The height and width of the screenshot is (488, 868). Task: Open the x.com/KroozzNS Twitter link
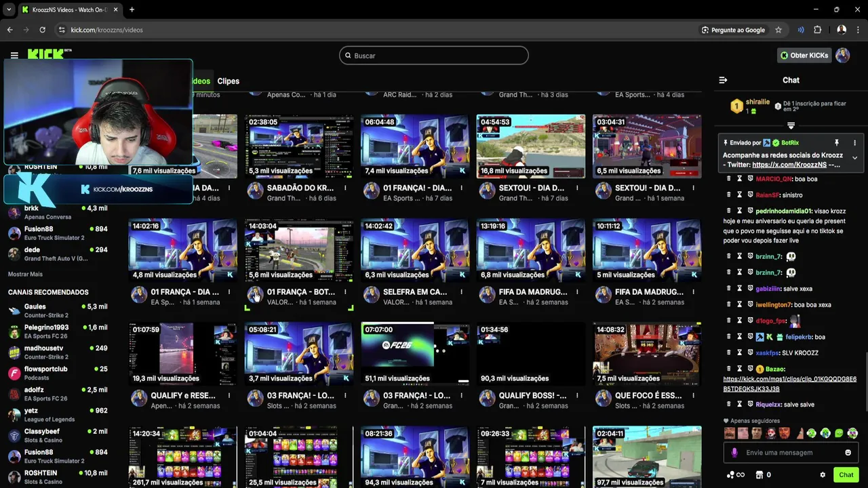point(789,165)
